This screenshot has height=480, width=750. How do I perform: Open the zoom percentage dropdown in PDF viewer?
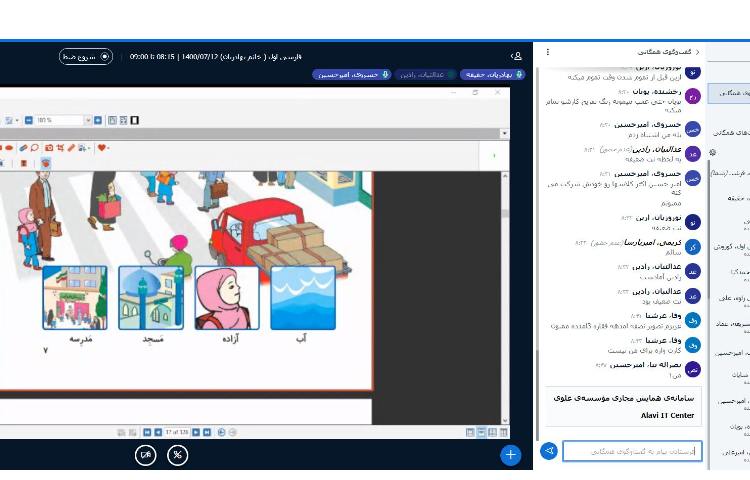pos(87,120)
